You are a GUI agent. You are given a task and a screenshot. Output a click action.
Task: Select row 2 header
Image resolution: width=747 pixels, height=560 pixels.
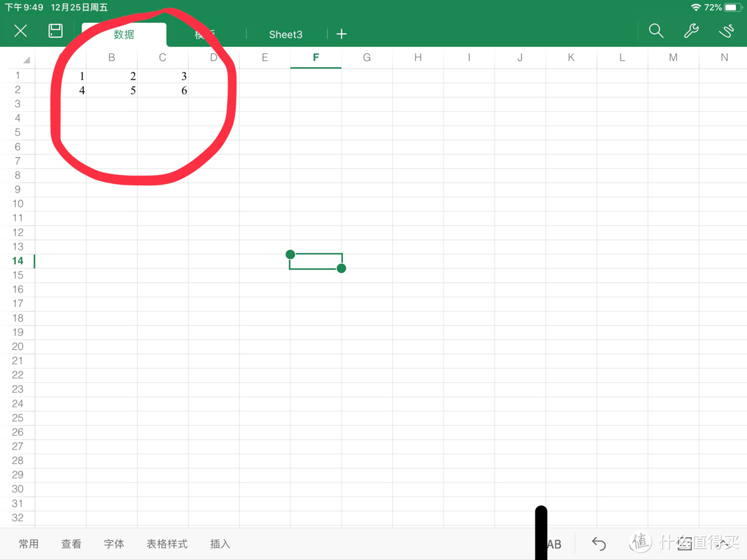[17, 90]
